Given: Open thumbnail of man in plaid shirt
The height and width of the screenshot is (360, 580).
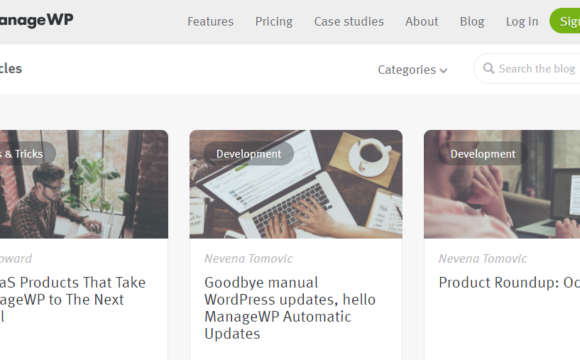Looking at the screenshot, I should point(84,184).
